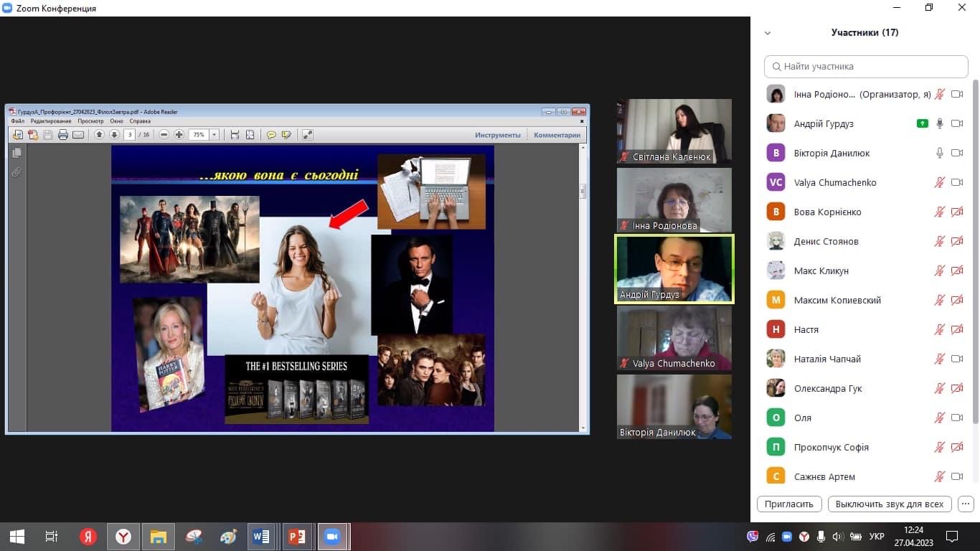Click the page number field showing 3
Image resolution: width=980 pixels, height=551 pixels.
tap(129, 135)
